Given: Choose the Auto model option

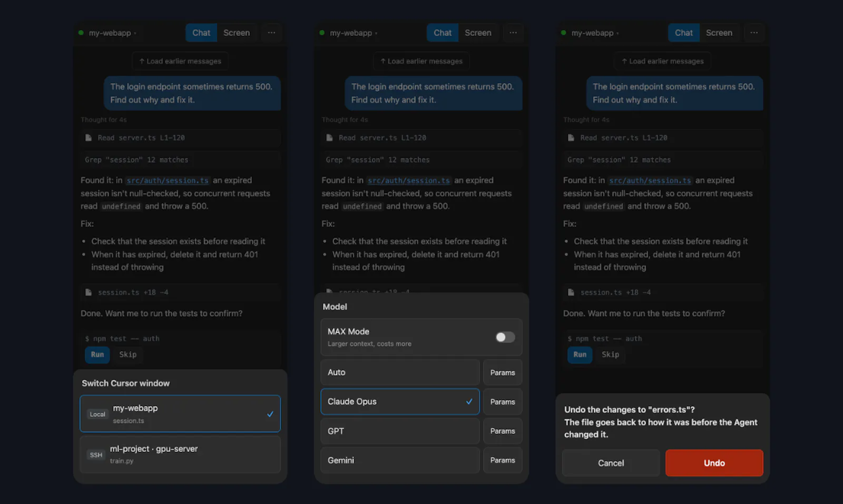Looking at the screenshot, I should click(x=400, y=372).
